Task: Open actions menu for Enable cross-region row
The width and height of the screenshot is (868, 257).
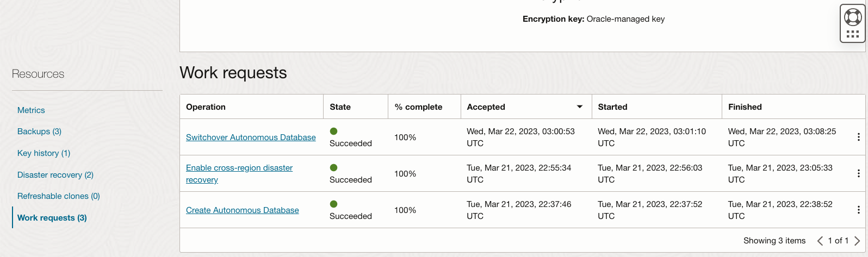Action: pyautogui.click(x=858, y=174)
